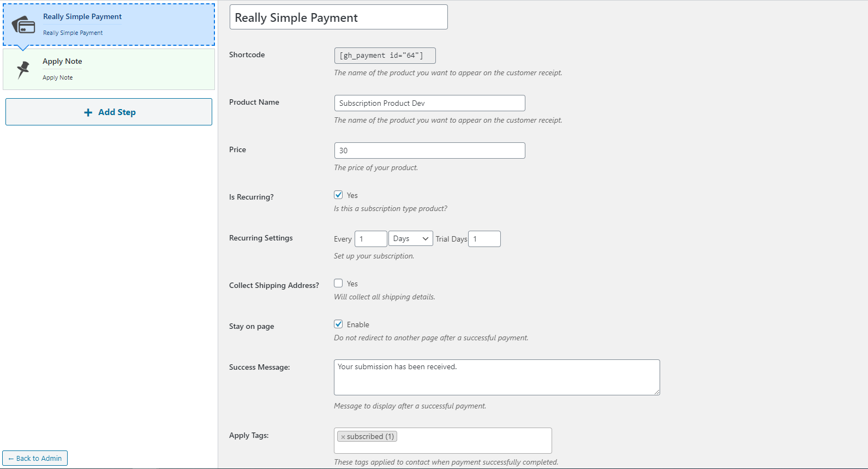Screen dimensions: 868x469
Task: Click 'Set up your subscription.' help text
Action: pos(374,256)
